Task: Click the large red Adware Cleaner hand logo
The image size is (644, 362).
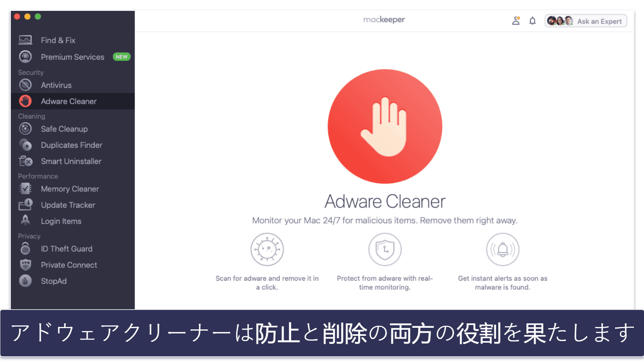Action: [x=385, y=126]
